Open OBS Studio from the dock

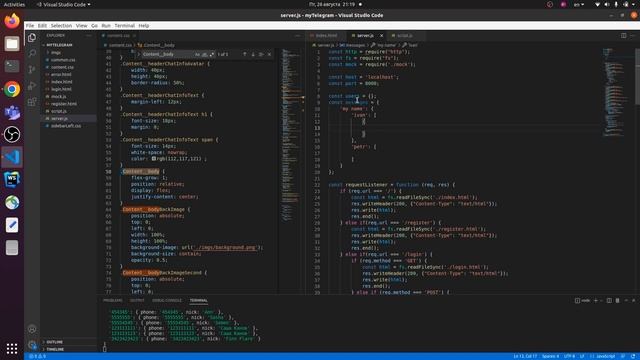(12, 134)
